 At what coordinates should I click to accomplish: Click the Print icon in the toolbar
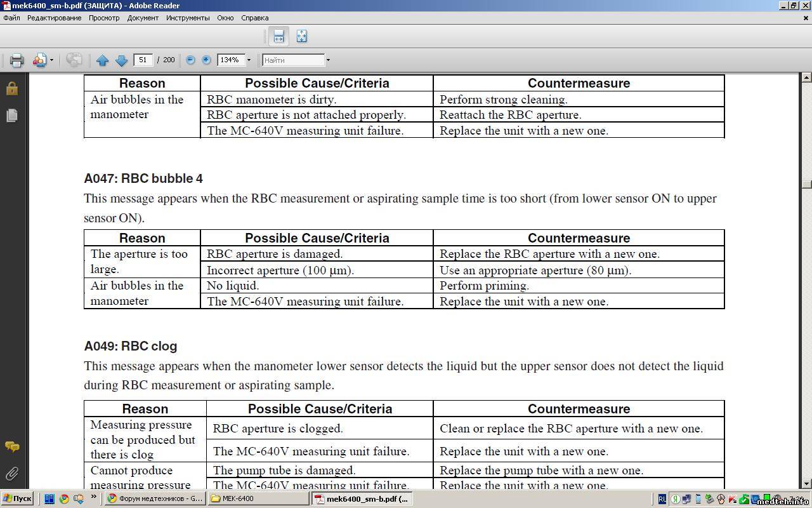click(x=16, y=60)
